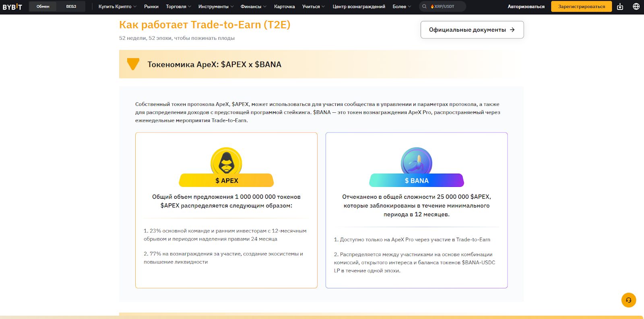
Task: Click the $BANA token coin icon
Action: (x=417, y=161)
